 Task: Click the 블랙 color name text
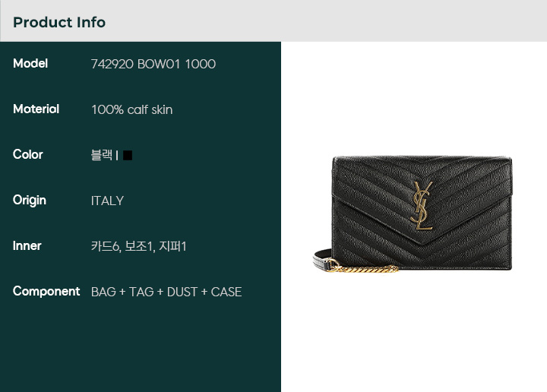point(102,155)
